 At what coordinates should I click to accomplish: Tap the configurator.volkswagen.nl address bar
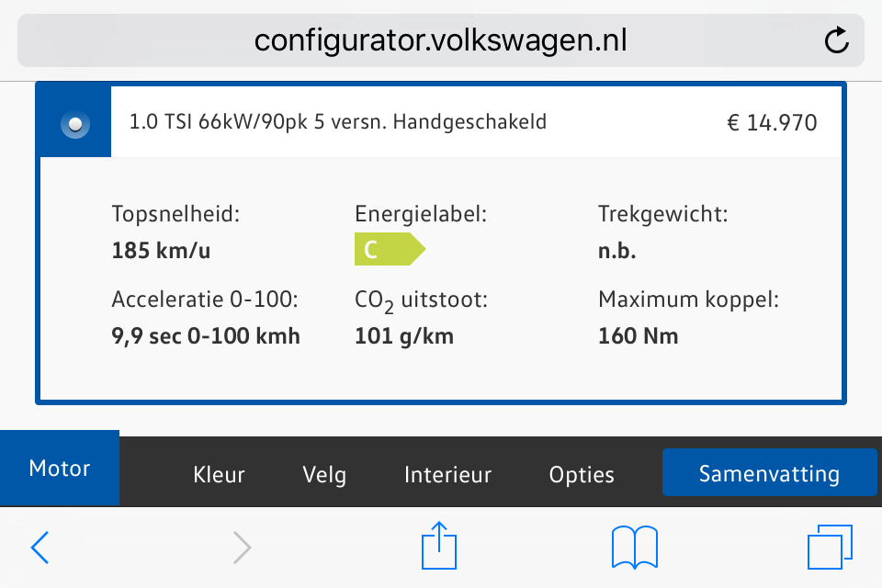[440, 40]
